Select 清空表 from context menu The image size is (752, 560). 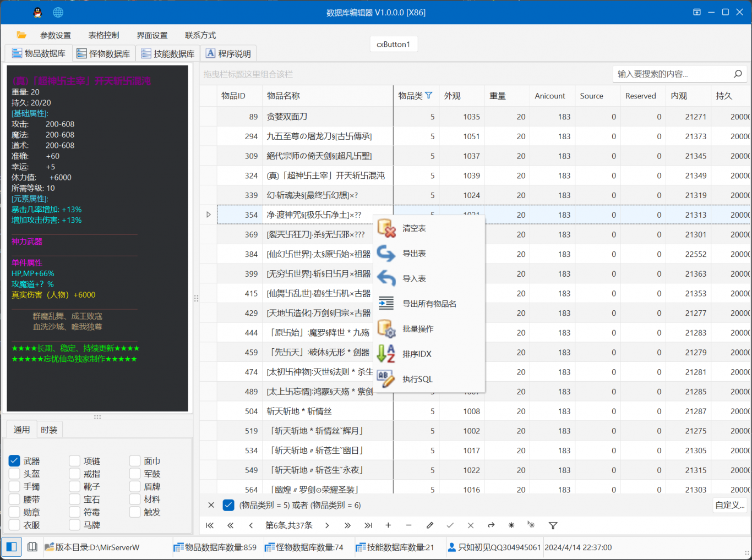point(429,228)
